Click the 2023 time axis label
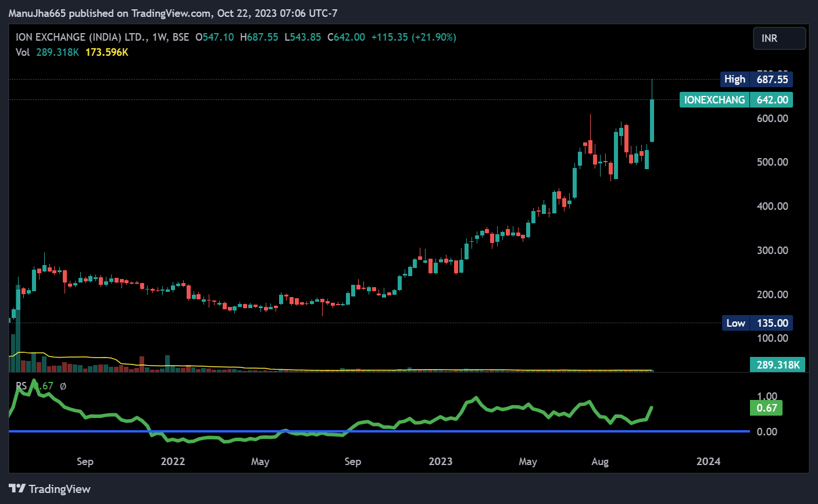The height and width of the screenshot is (504, 818). tap(441, 462)
